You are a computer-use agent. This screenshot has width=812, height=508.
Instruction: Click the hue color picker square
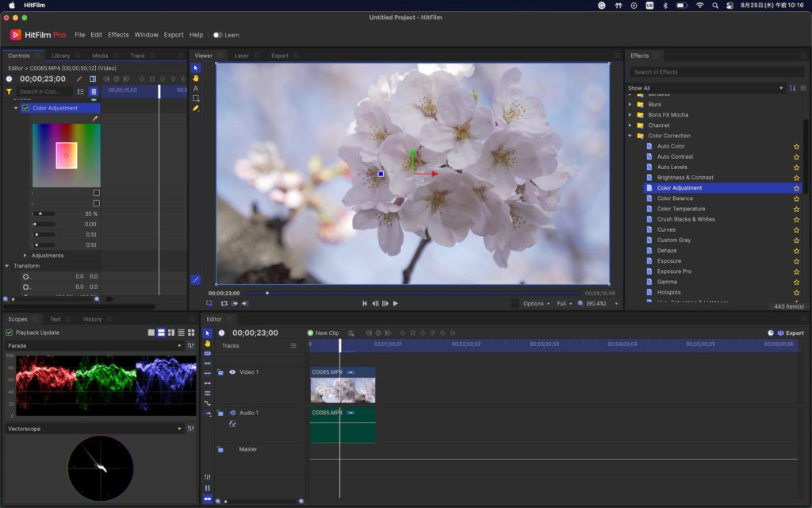pyautogui.click(x=67, y=156)
